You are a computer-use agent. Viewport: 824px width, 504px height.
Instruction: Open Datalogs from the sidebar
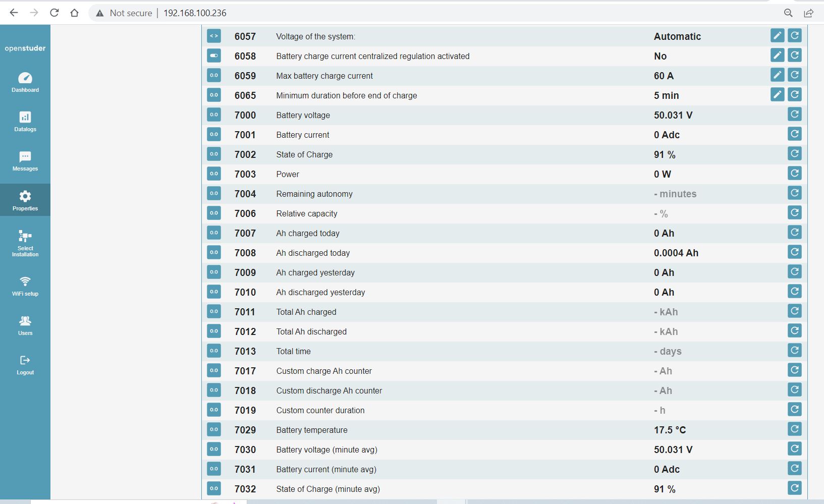coord(25,122)
